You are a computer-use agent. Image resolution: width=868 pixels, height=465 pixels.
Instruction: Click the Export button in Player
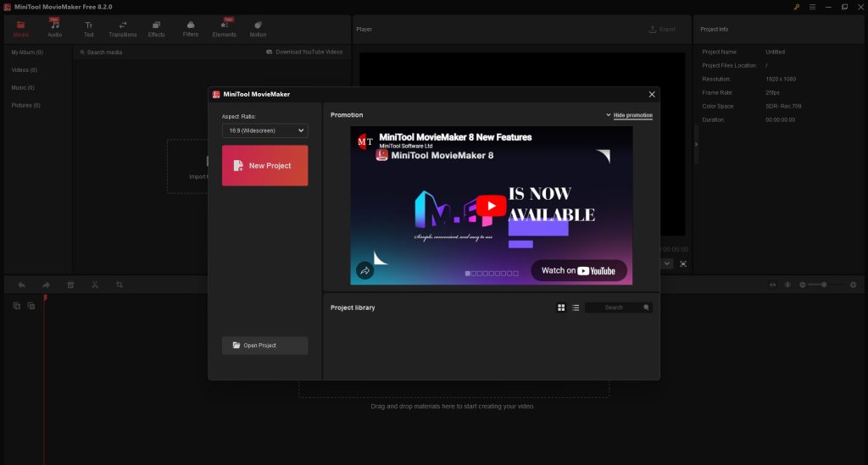pyautogui.click(x=662, y=30)
